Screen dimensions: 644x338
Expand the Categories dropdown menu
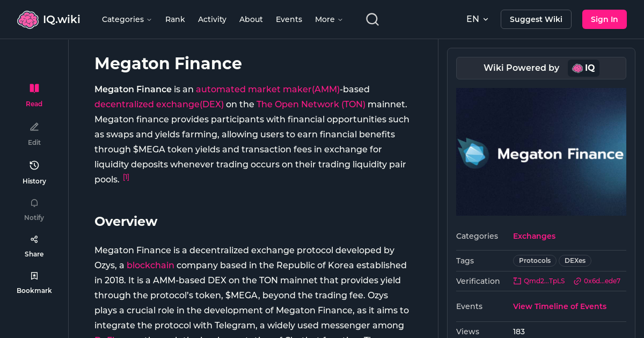click(127, 19)
